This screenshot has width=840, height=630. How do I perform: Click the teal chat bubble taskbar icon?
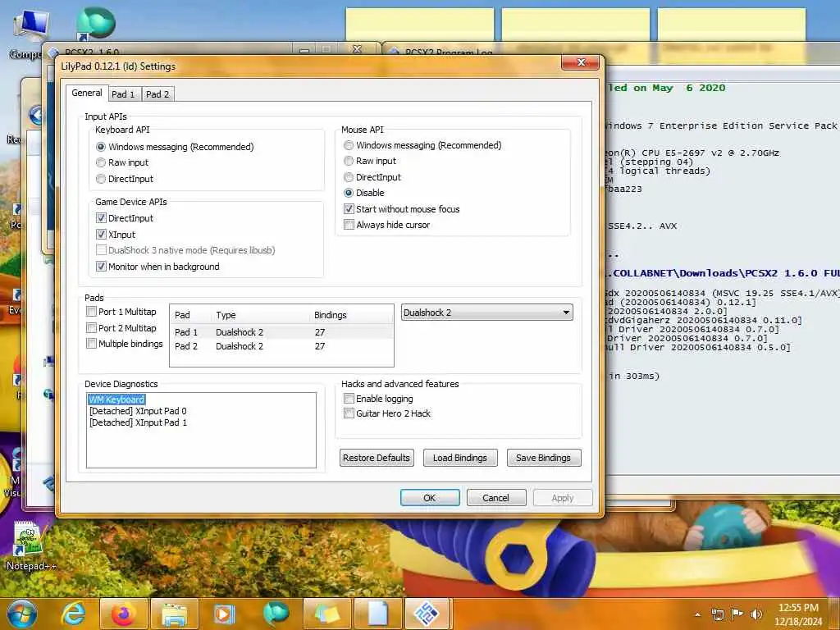[276, 614]
